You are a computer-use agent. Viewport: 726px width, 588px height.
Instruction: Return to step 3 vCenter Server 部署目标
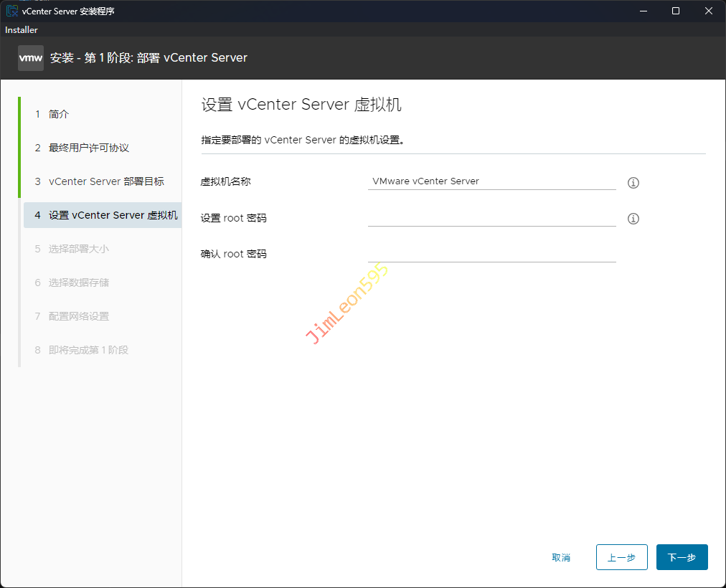(x=106, y=181)
